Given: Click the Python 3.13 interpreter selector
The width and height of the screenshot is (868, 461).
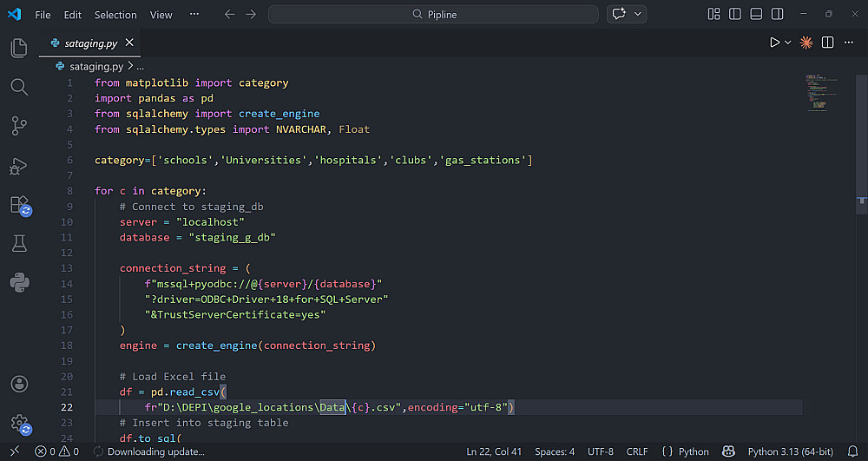Looking at the screenshot, I should tap(790, 451).
